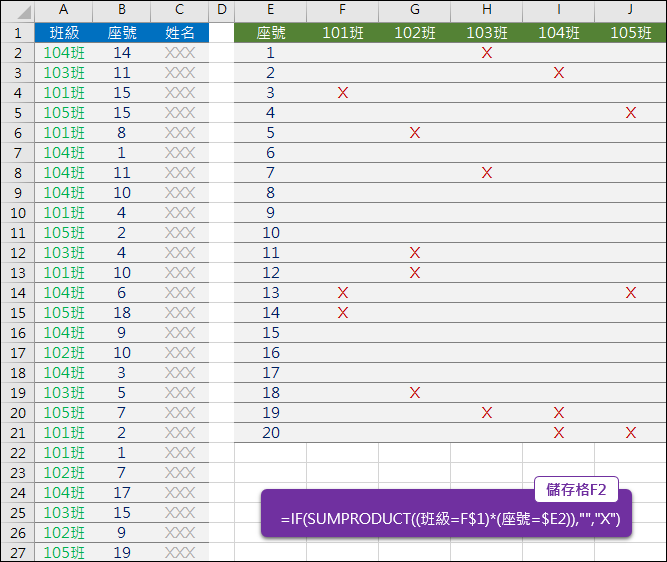
Task: Click the X in cell H8
Action: click(487, 173)
